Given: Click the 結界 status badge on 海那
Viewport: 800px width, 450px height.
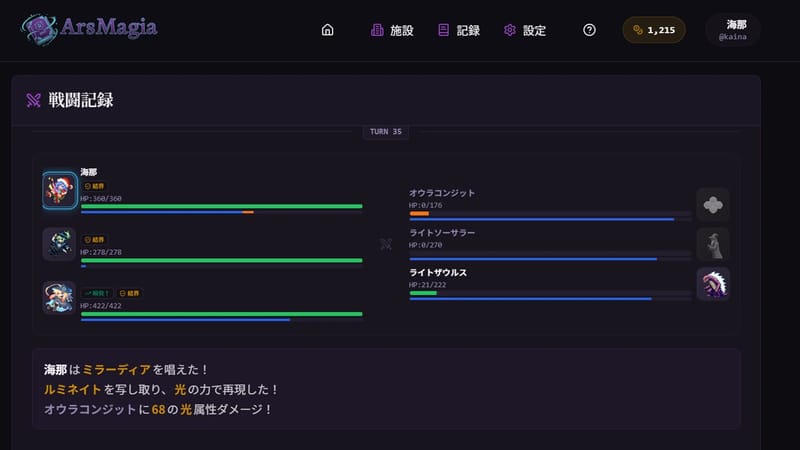Looking at the screenshot, I should pyautogui.click(x=94, y=186).
